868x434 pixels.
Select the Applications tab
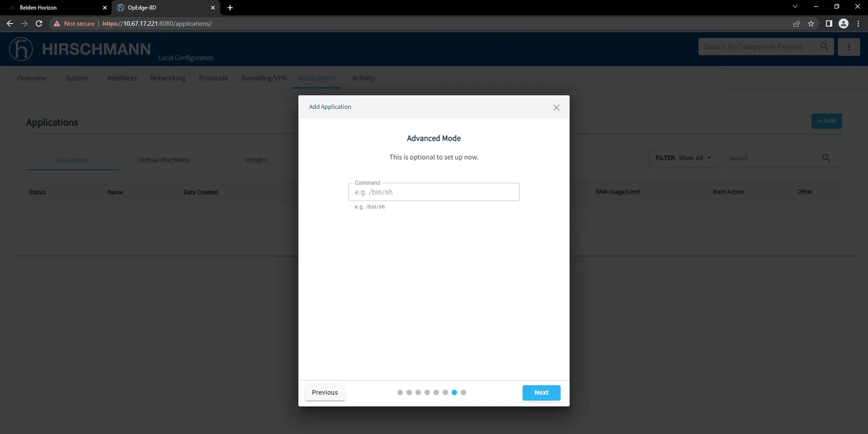317,78
